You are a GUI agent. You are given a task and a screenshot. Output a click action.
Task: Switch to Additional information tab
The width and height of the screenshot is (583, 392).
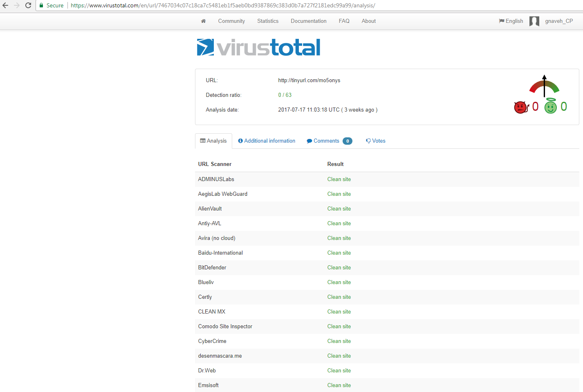point(267,141)
